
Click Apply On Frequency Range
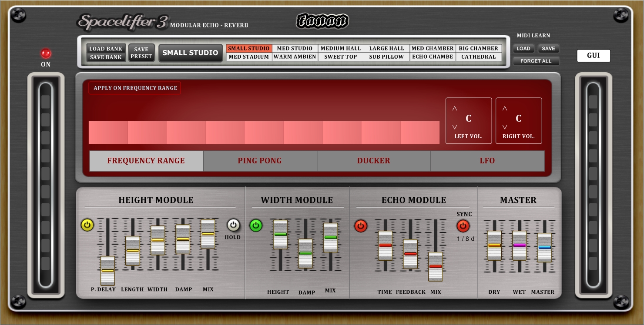tap(134, 88)
